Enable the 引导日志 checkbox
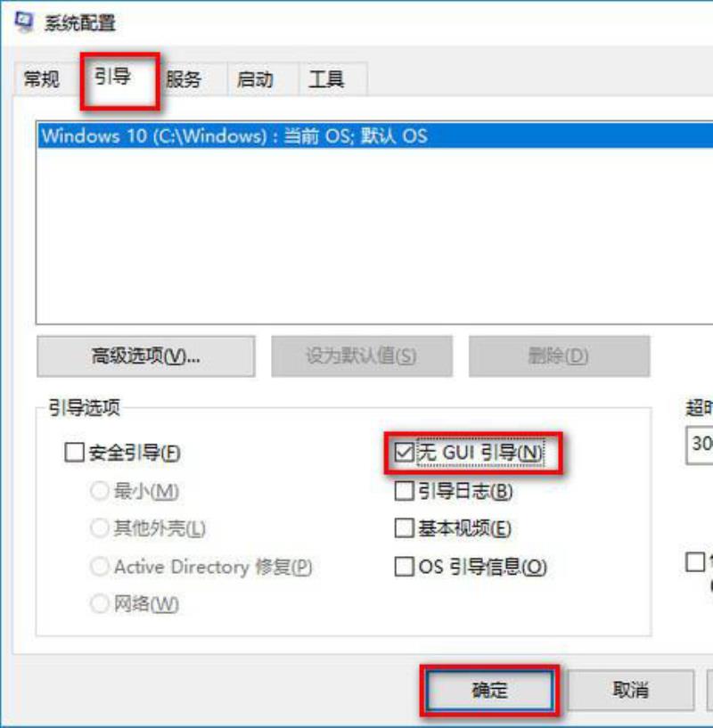The height and width of the screenshot is (728, 713). coord(404,491)
